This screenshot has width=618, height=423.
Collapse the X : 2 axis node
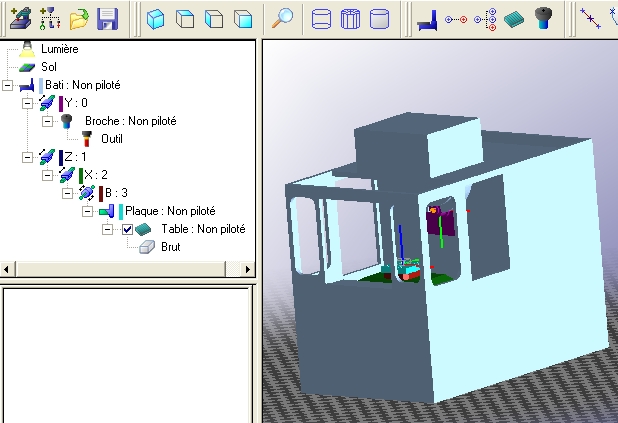pos(47,175)
